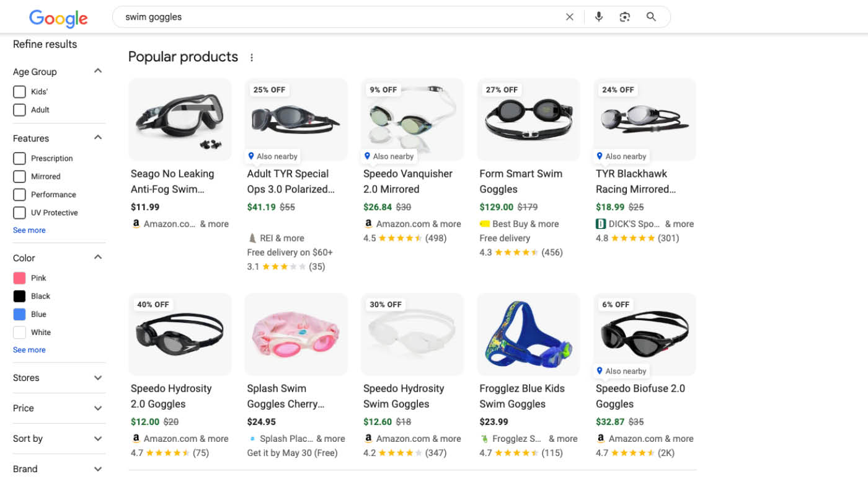The height and width of the screenshot is (484, 868).
Task: Clear the search query with the X icon
Action: point(569,17)
